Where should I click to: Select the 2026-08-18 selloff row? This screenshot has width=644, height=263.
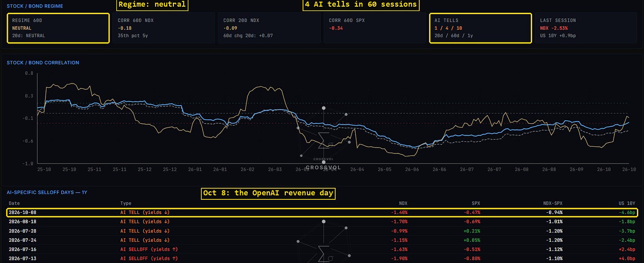(x=322, y=221)
